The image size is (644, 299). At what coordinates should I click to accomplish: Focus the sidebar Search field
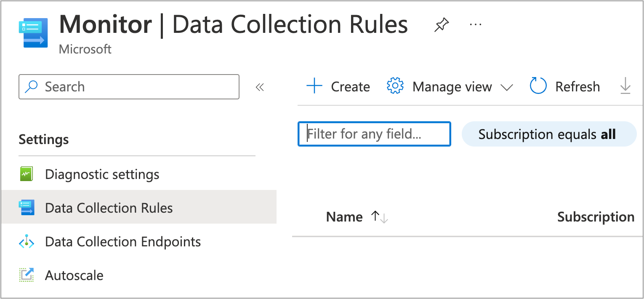(129, 87)
